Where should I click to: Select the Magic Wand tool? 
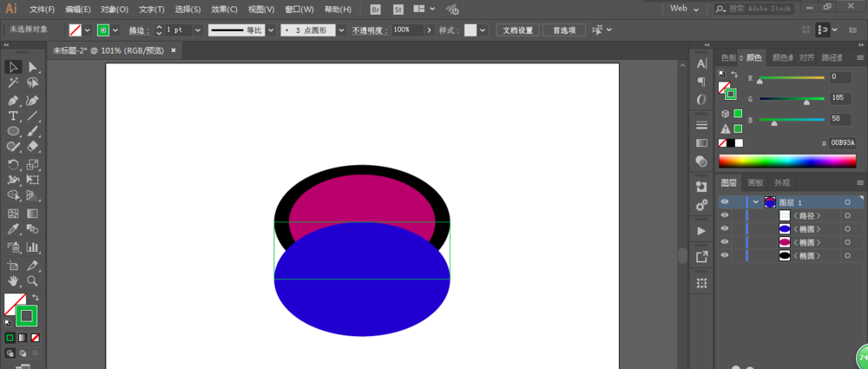pos(13,83)
